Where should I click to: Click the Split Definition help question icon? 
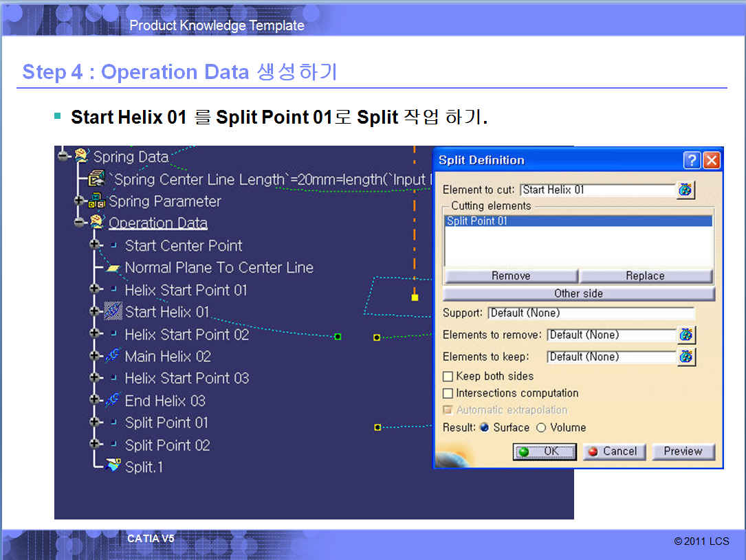click(x=692, y=160)
